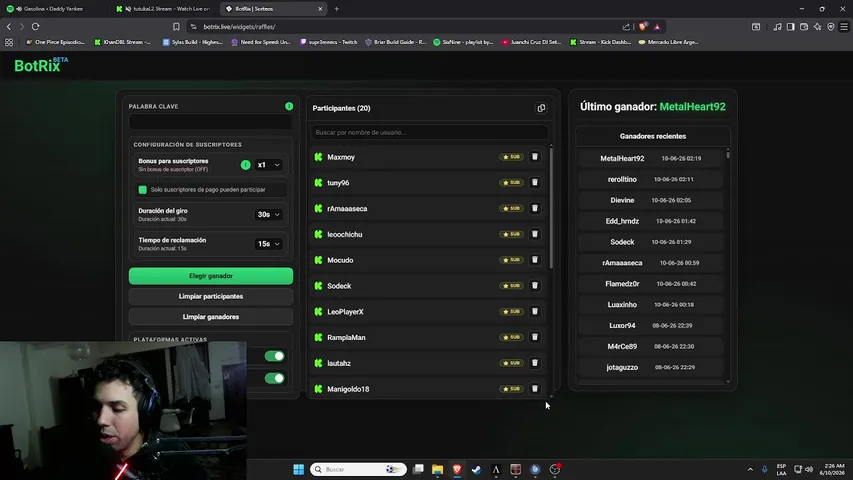Screen dimensions: 853x480
Task: Select recent winner rerolltino entry
Action: (x=650, y=179)
